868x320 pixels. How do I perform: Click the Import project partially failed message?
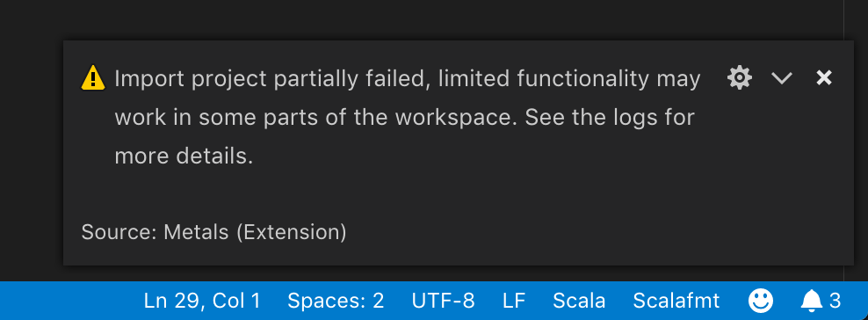(408, 118)
